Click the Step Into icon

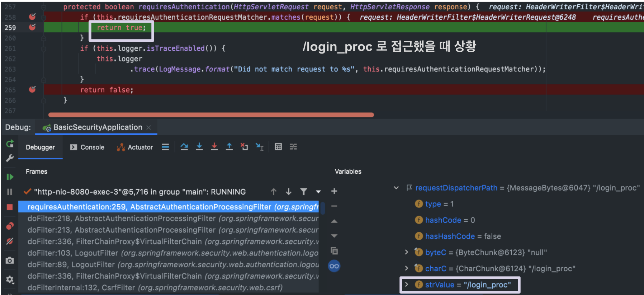(199, 146)
